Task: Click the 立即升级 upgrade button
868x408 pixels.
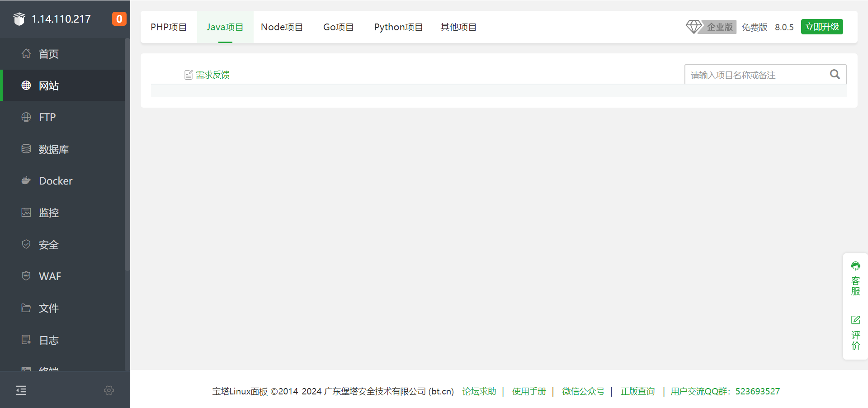Action: [x=822, y=27]
